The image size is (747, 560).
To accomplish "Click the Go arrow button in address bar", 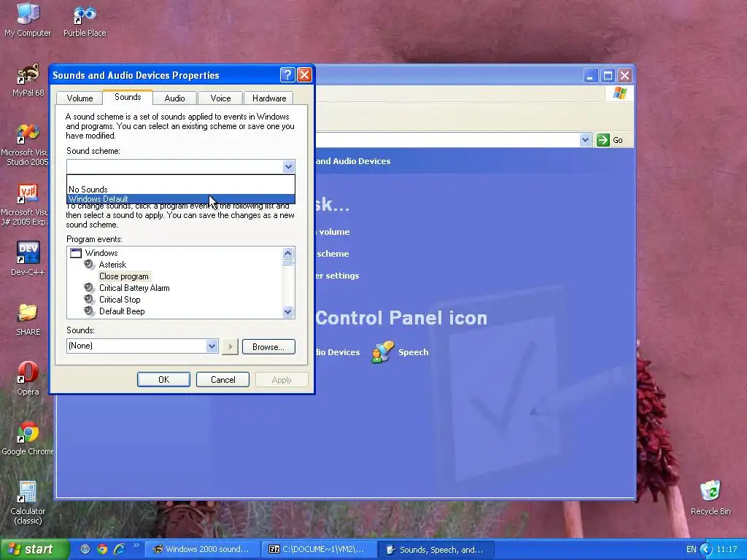I will pyautogui.click(x=603, y=140).
